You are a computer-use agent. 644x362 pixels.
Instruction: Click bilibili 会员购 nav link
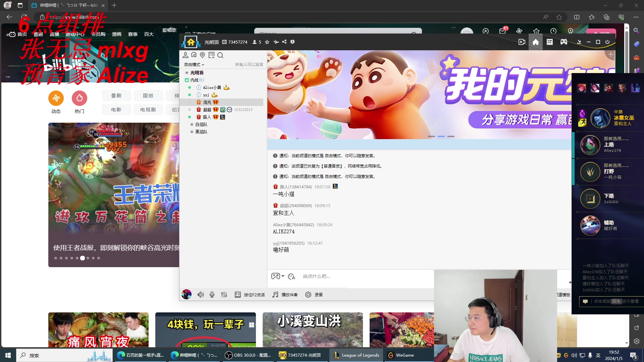click(98, 34)
